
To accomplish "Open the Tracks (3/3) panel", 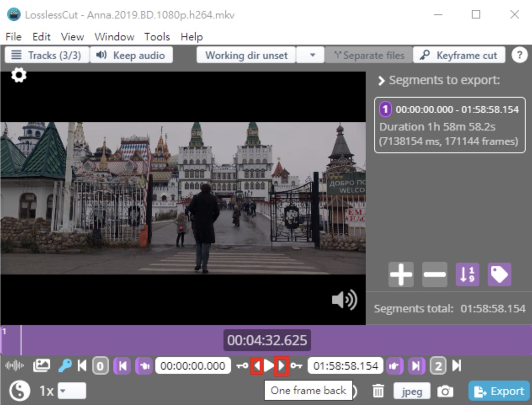I will point(47,55).
